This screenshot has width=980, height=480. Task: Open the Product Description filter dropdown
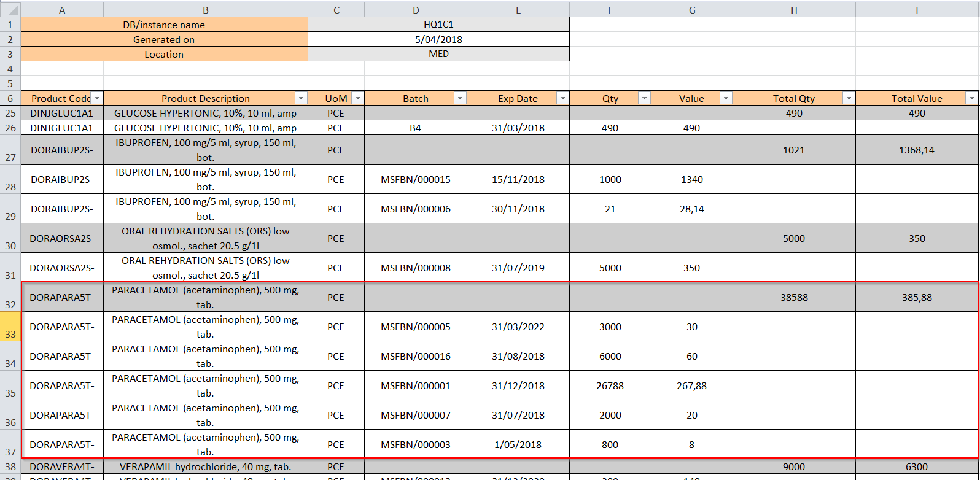click(x=301, y=98)
